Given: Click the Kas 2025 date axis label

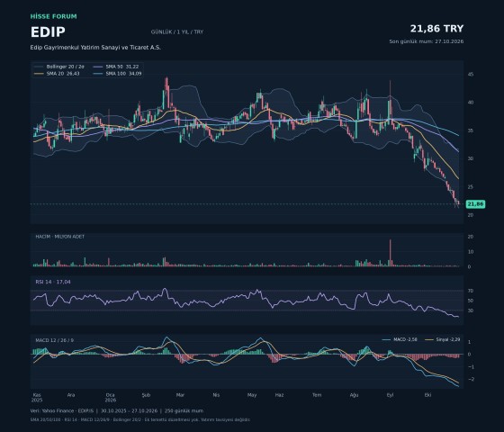Looking at the screenshot, I should tap(37, 398).
